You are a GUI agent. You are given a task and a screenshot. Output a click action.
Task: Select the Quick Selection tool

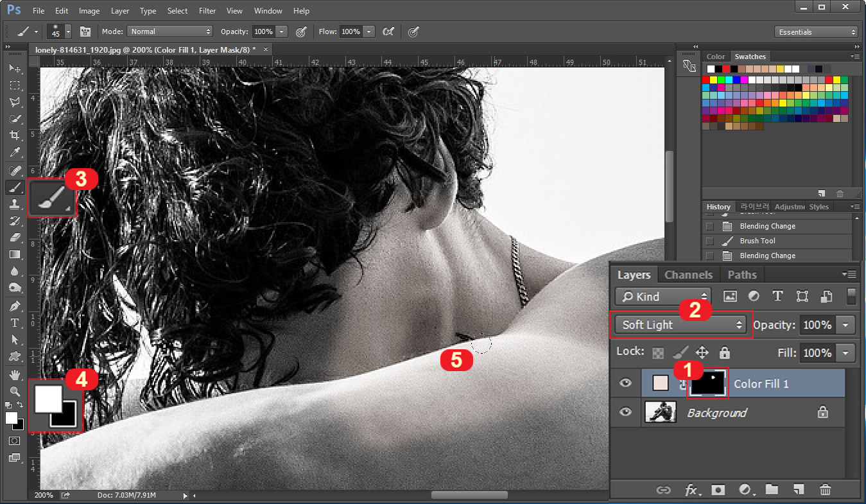pos(14,118)
